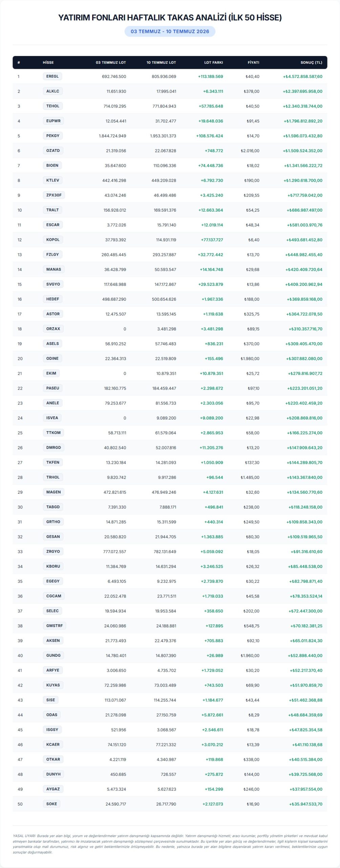340x868 pixels.
Task: Click the ZPX30F ticker badge
Action: tap(54, 195)
